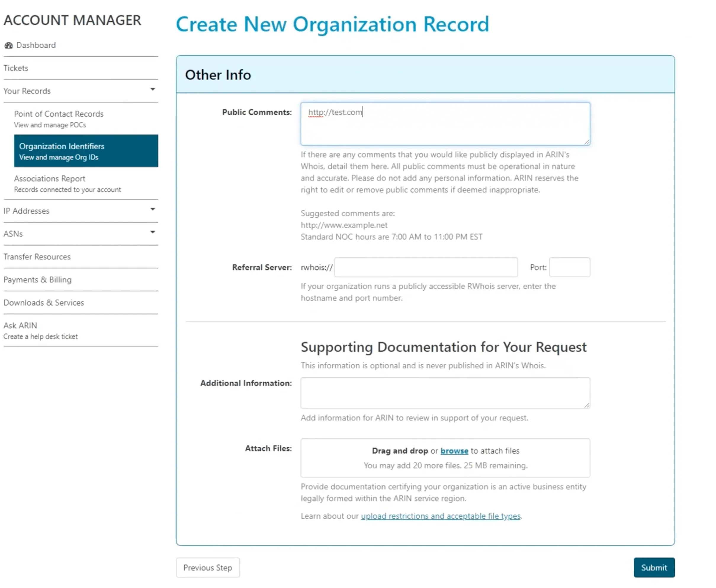Expand the ASNs menu arrow
This screenshot has height=588, width=716.
pos(153,232)
